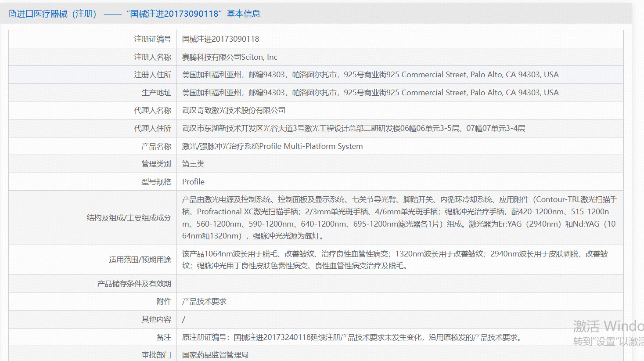
Task: Click the document icon beside the page title
Action: (x=12, y=14)
